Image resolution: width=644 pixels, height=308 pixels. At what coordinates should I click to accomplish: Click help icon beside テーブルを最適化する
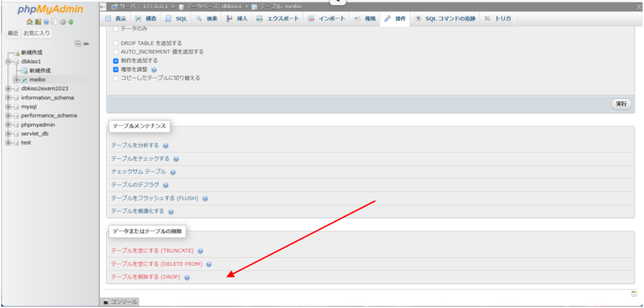pyautogui.click(x=171, y=212)
